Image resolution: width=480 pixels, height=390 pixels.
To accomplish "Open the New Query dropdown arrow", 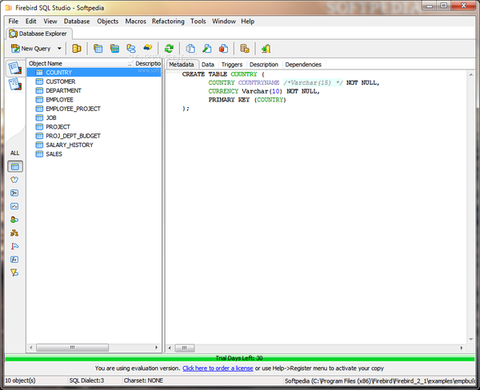I will pos(59,49).
